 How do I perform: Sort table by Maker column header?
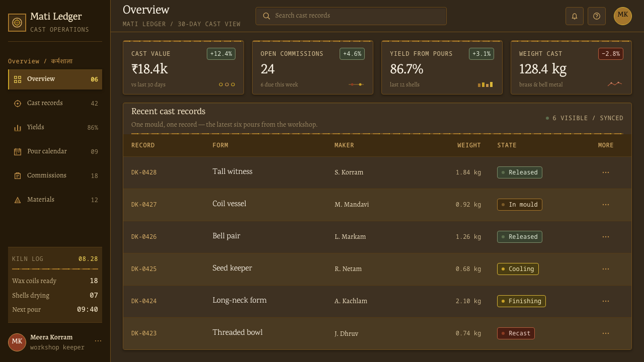pos(344,145)
